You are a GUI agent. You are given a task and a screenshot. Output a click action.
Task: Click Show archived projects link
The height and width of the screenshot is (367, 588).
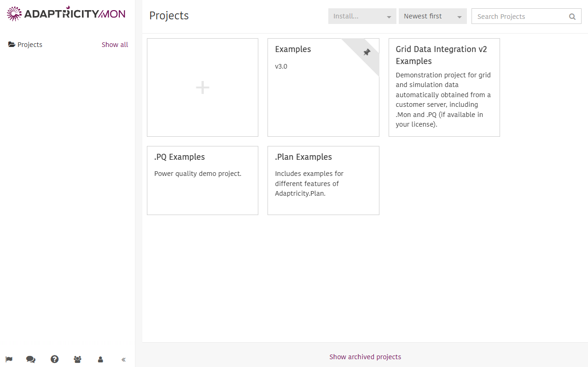click(365, 357)
